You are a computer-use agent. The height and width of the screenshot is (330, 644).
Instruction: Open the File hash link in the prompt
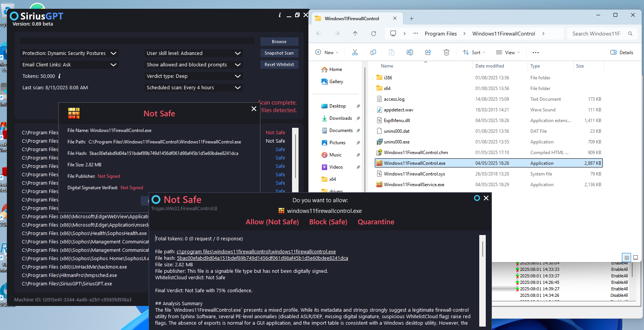tap(262, 258)
